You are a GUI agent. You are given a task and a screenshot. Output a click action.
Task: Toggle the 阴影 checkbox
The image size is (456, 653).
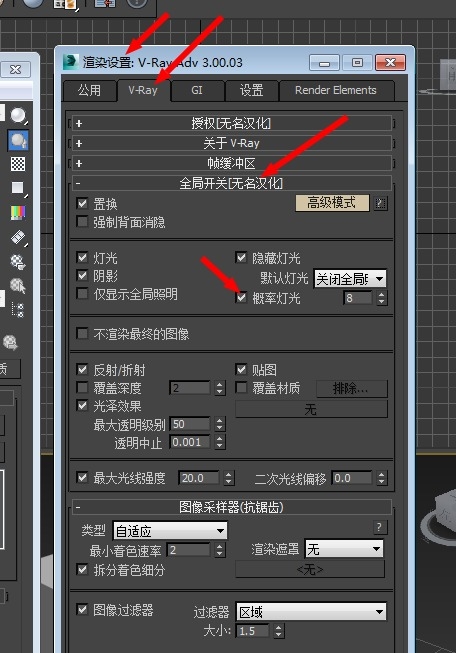click(82, 275)
